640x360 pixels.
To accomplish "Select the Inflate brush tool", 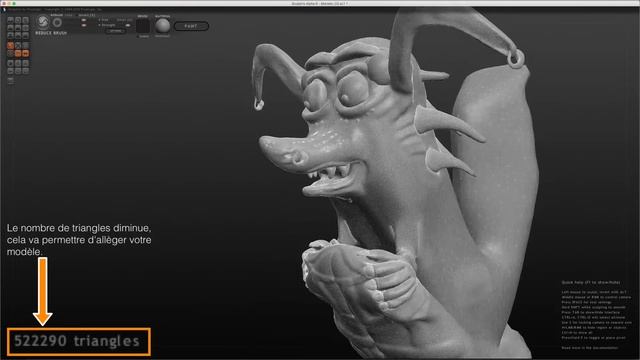I will [11, 35].
